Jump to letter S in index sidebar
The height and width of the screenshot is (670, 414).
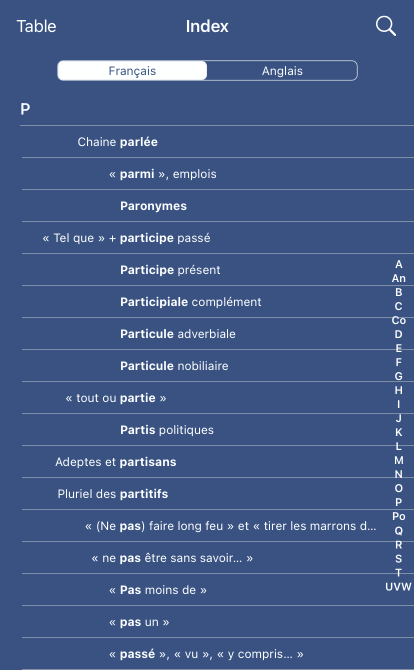[x=399, y=558]
